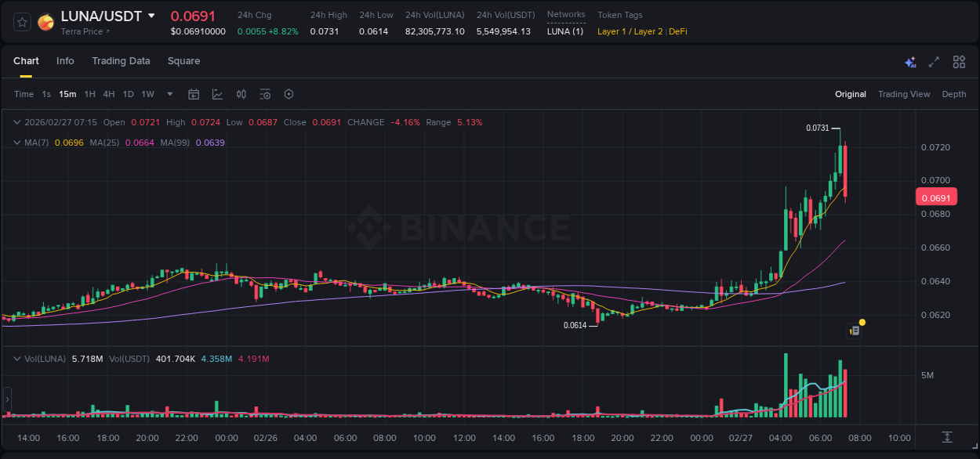Open the calendar date-picker tool

coord(194,94)
